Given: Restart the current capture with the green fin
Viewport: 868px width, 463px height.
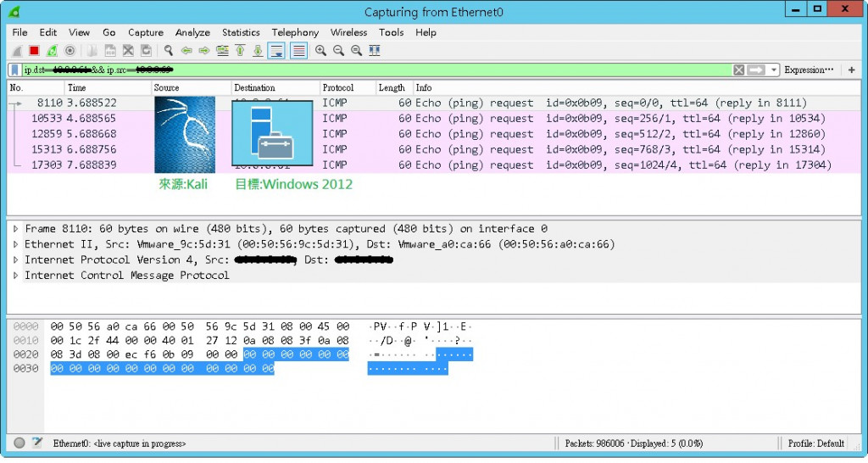Looking at the screenshot, I should click(52, 51).
